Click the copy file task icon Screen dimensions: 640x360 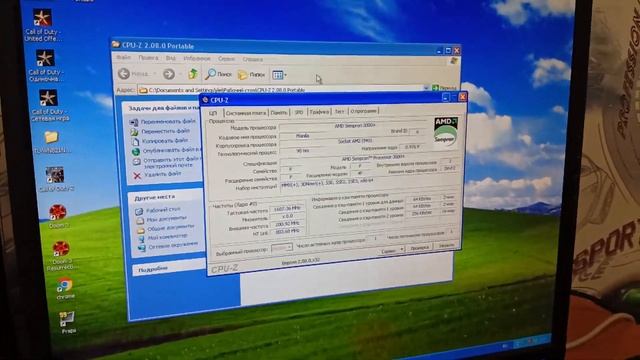click(135, 142)
